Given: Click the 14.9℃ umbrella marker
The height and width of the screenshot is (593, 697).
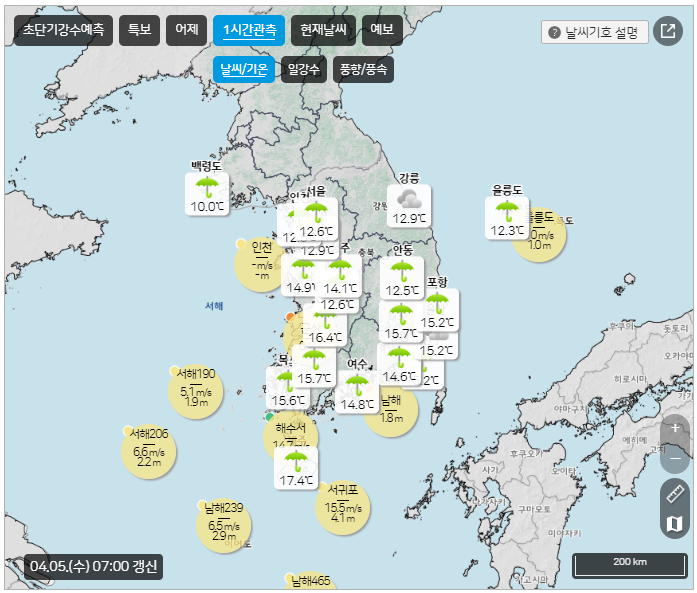Looking at the screenshot, I should (x=299, y=276).
